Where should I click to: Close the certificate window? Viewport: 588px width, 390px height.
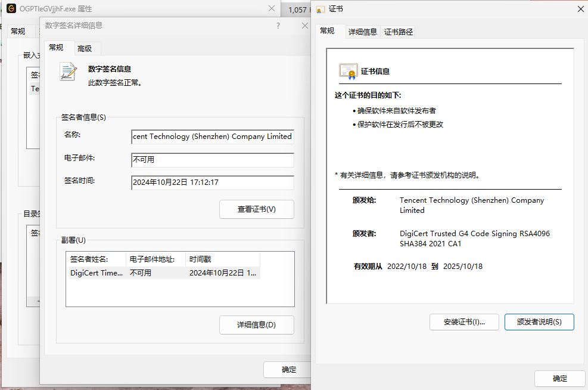pos(580,9)
